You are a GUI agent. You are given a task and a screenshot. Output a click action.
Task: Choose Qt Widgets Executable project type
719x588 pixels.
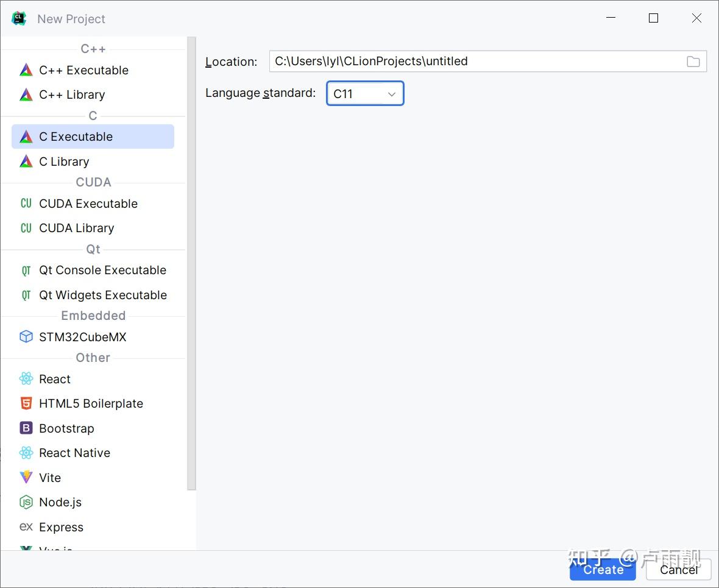(102, 296)
